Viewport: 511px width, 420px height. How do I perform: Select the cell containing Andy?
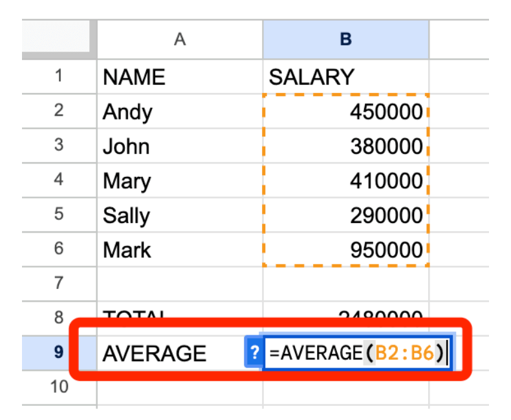coord(180,112)
